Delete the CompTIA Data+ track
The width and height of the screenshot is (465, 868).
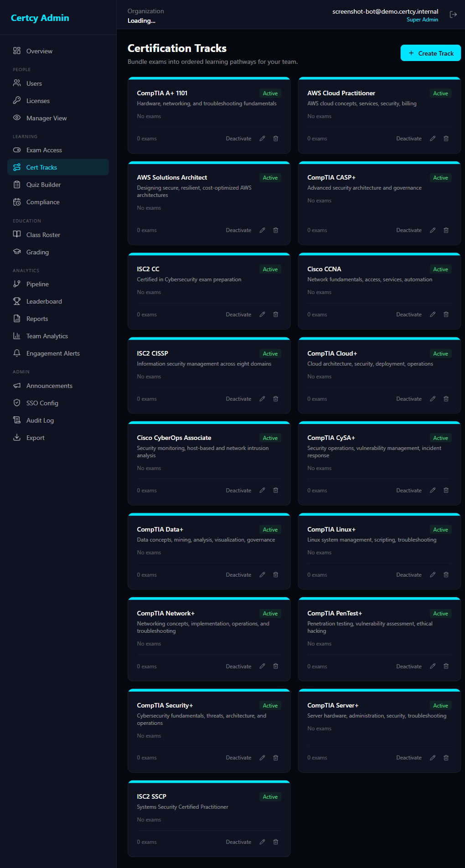(276, 575)
